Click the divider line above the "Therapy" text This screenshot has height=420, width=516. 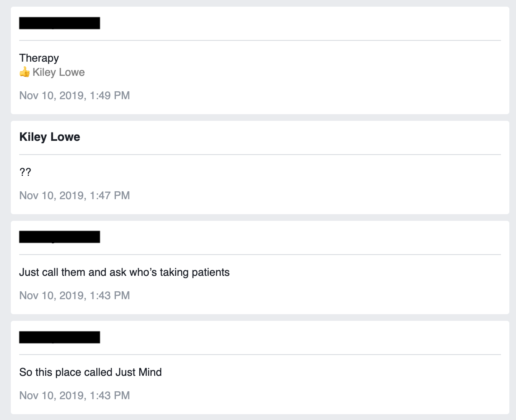click(x=260, y=40)
